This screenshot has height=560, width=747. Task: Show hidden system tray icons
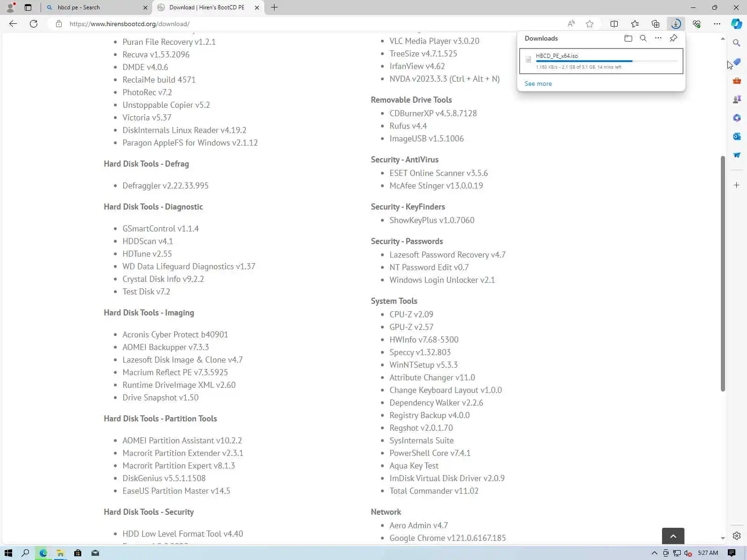654,553
